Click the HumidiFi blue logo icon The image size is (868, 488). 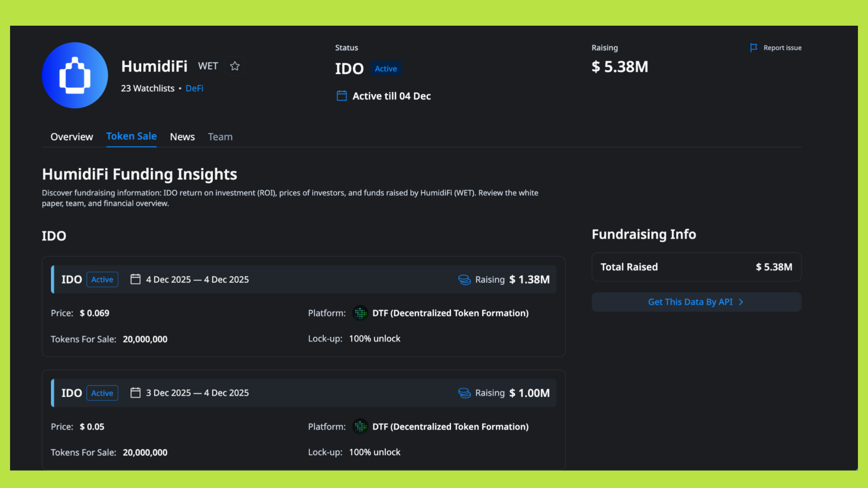click(x=75, y=75)
